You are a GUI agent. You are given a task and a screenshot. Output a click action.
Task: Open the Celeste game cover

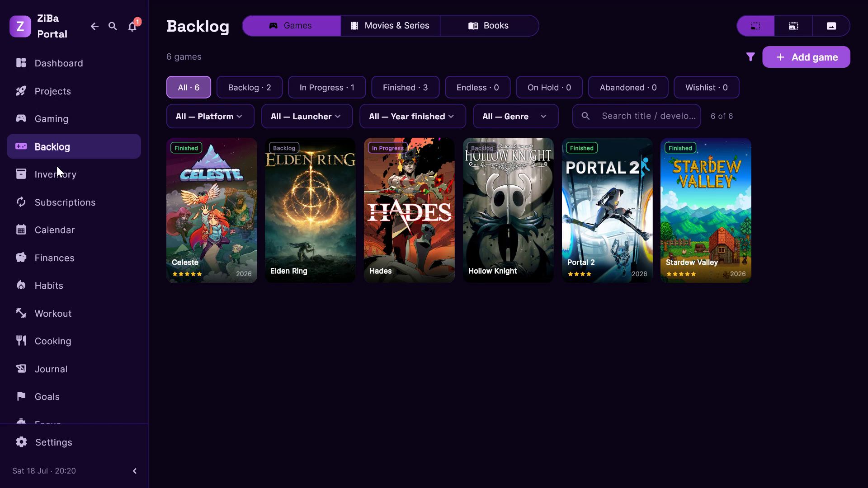212,210
